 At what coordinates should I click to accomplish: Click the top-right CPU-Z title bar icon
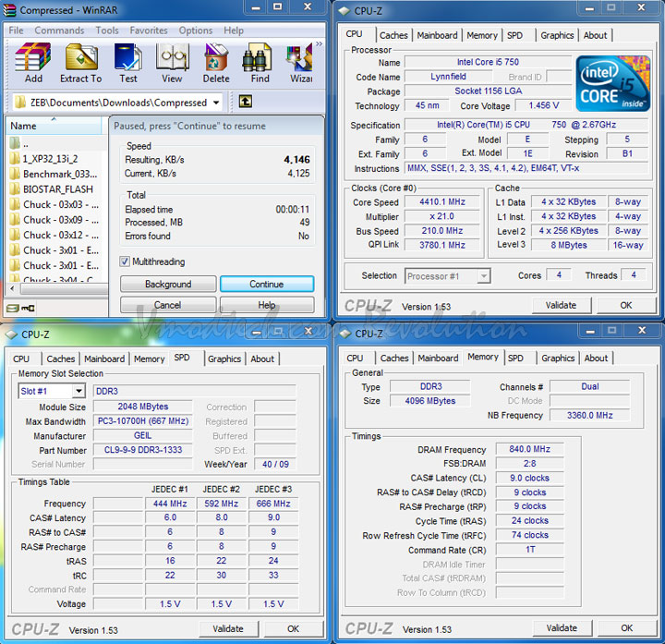[344, 11]
